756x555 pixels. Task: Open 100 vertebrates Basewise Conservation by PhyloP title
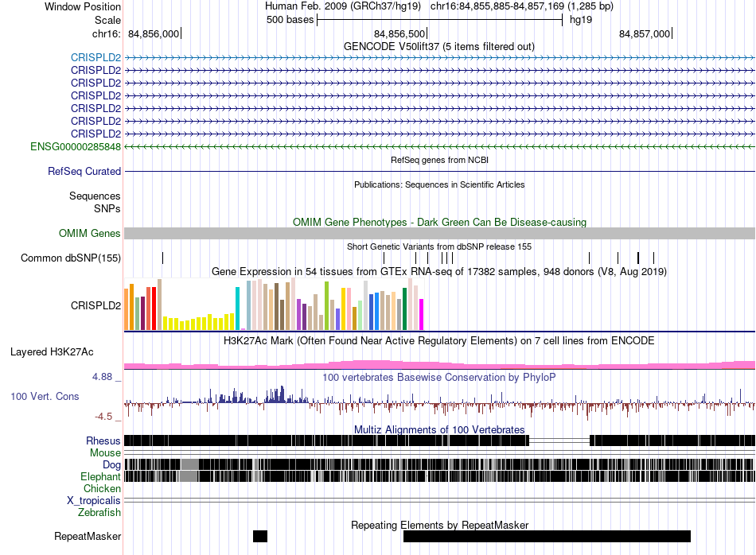439,377
